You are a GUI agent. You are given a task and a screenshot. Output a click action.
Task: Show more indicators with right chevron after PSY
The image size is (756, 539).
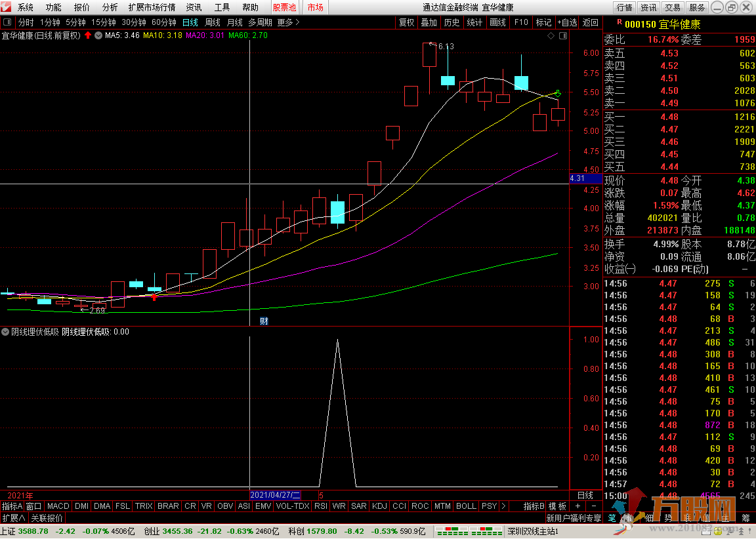[504, 506]
